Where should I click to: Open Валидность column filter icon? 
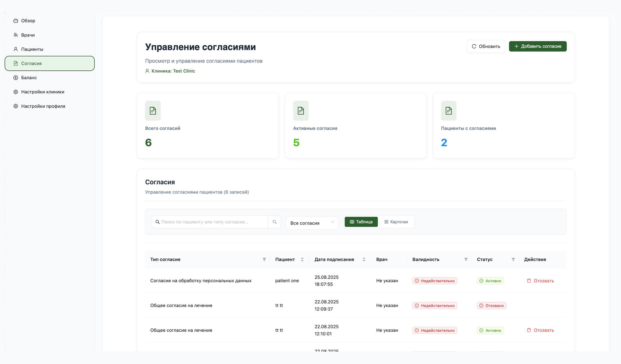click(466, 259)
